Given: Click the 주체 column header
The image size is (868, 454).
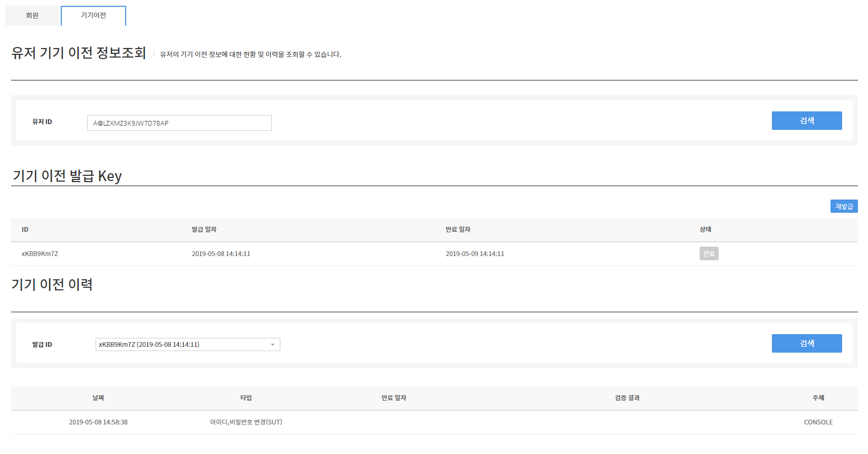Looking at the screenshot, I should click(x=818, y=398).
